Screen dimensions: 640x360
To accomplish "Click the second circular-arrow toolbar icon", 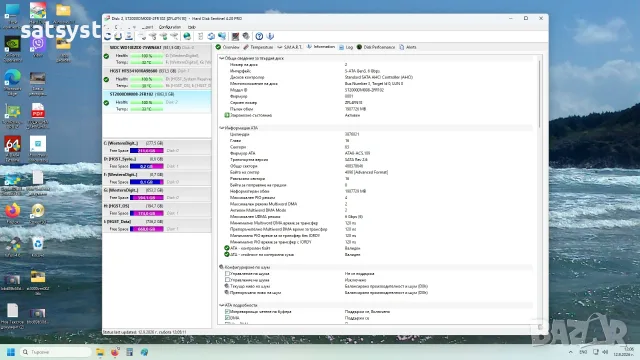I will (118, 36).
